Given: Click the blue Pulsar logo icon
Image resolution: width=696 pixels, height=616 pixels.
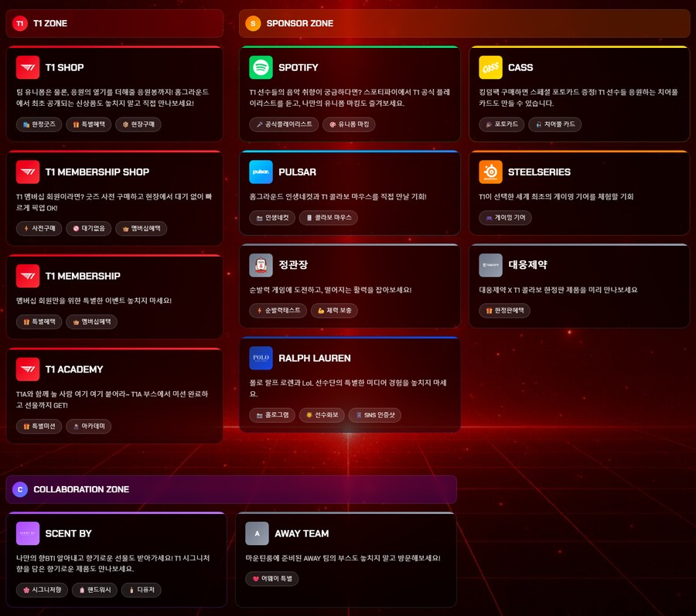Looking at the screenshot, I should pos(261,172).
